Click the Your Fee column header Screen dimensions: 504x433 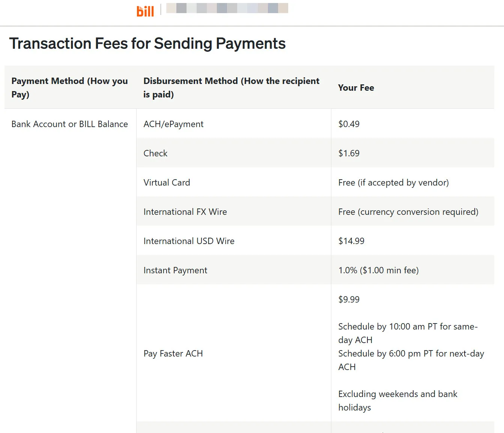click(356, 88)
